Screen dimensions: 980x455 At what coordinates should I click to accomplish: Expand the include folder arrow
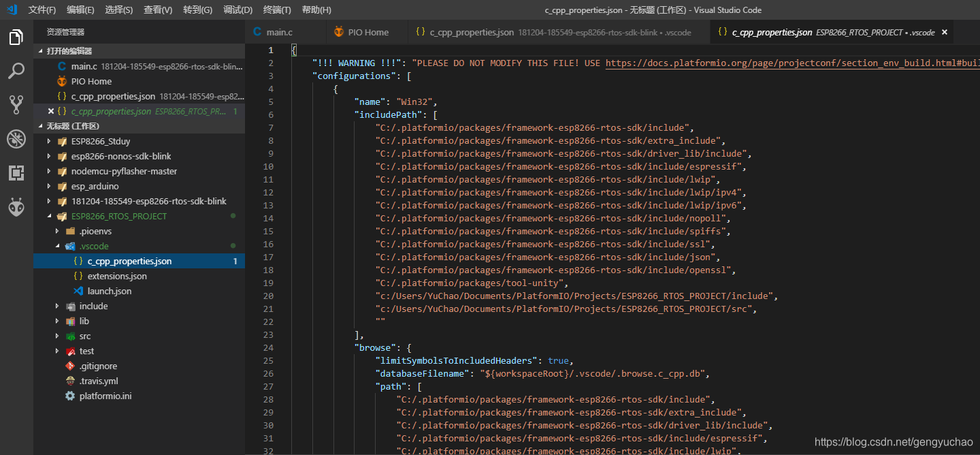57,306
